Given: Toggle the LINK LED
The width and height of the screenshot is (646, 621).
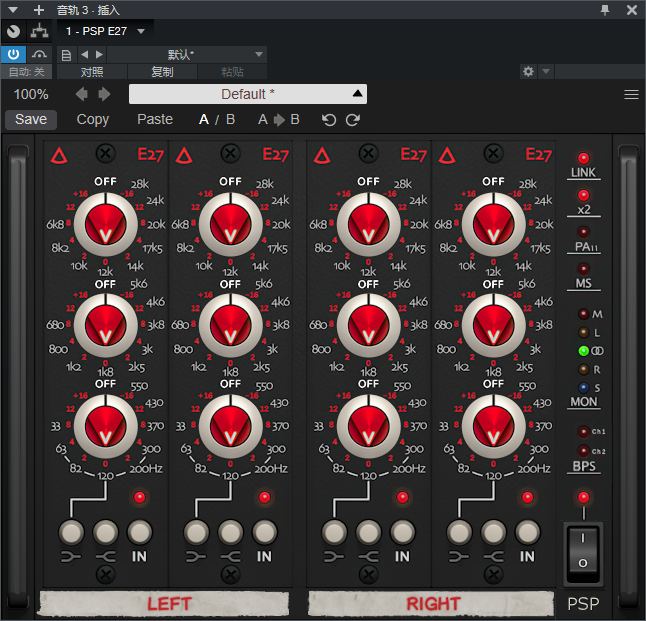Looking at the screenshot, I should click(583, 158).
